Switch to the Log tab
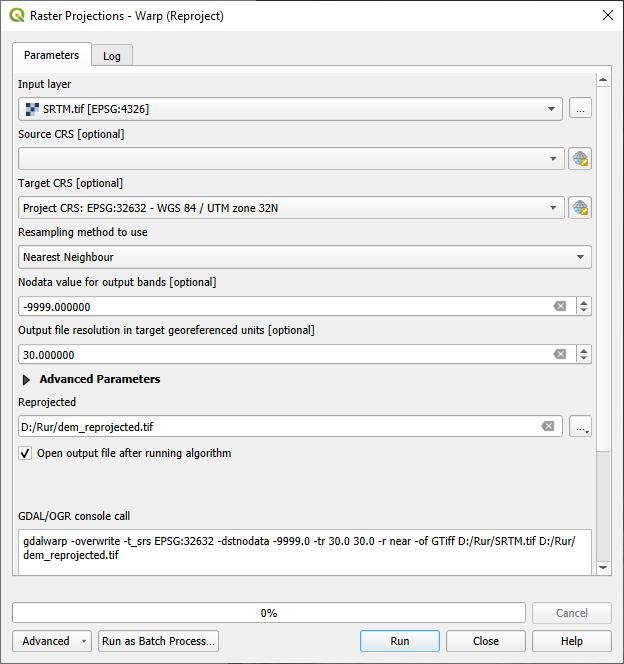Image resolution: width=624 pixels, height=664 pixels. [112, 55]
